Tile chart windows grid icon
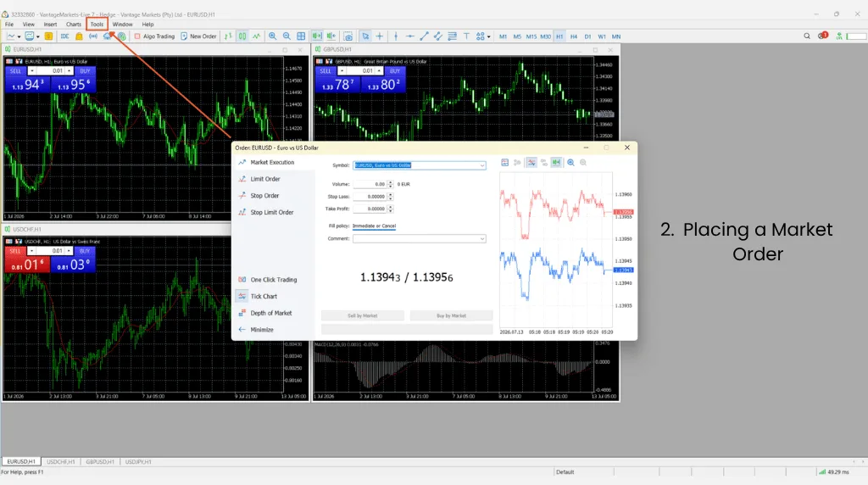The width and height of the screenshot is (868, 485). [301, 36]
